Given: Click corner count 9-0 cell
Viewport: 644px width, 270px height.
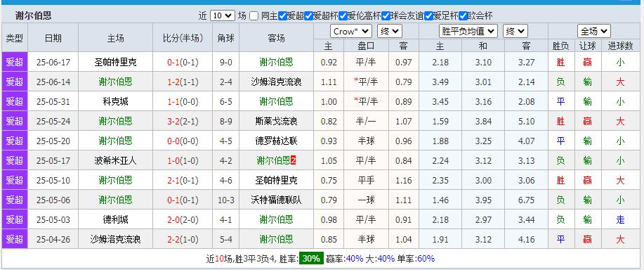Looking at the screenshot, I should click(226, 63).
